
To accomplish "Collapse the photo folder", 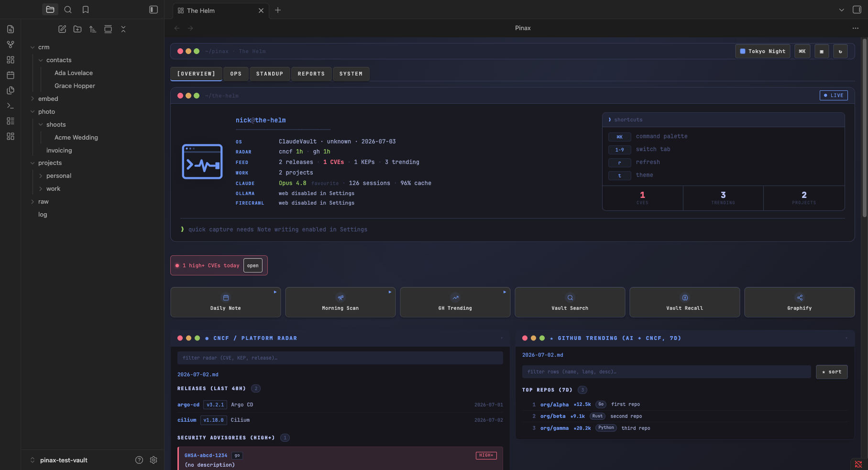I will 33,112.
